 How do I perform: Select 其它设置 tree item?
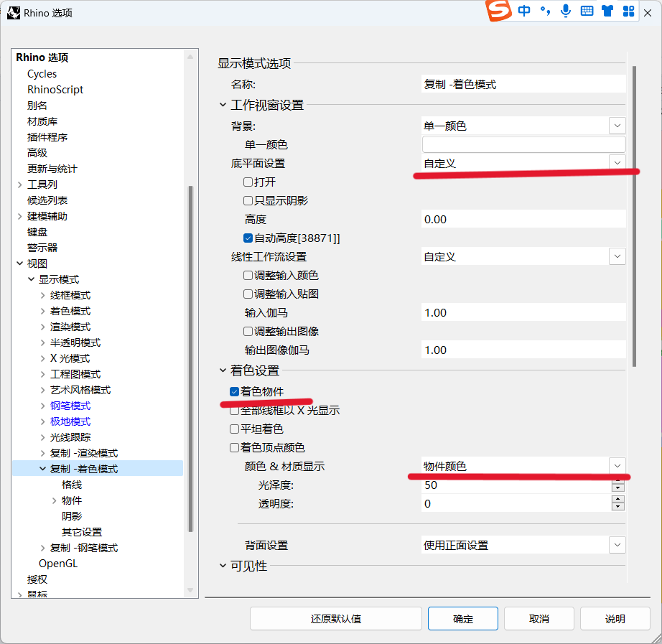click(82, 532)
